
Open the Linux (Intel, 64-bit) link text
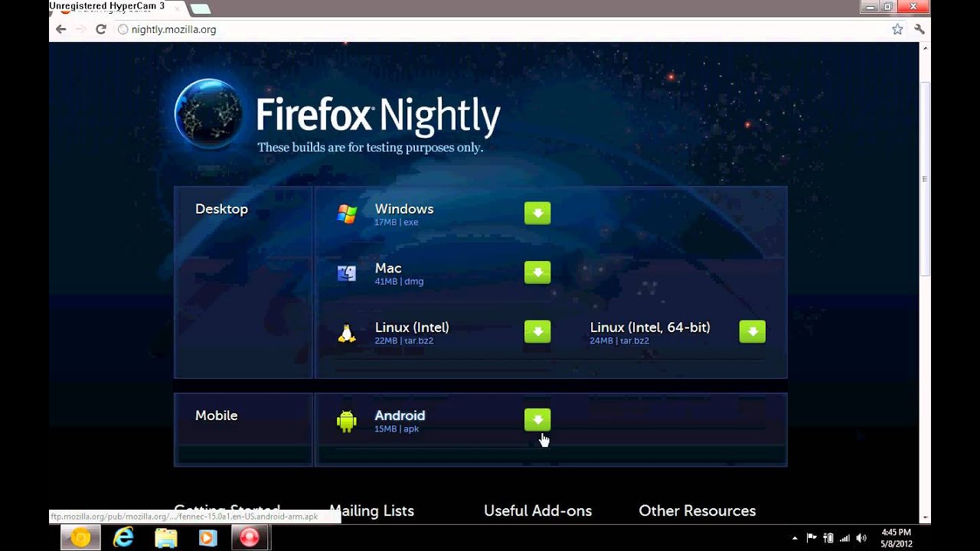[x=650, y=328]
